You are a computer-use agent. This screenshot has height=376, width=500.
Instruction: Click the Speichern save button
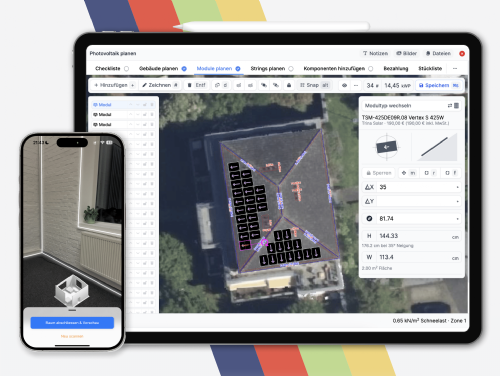[438, 85]
